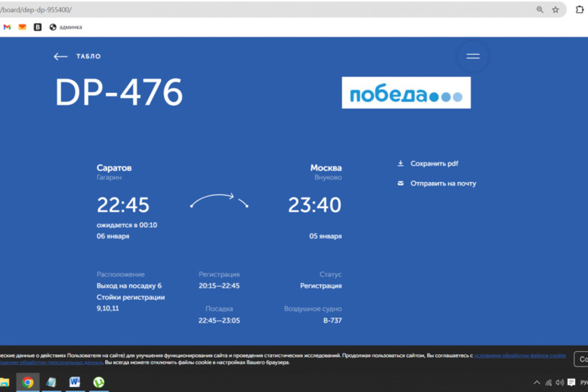This screenshot has width=588, height=392.
Task: Click the back arrow next to Табло
Action: click(x=60, y=56)
